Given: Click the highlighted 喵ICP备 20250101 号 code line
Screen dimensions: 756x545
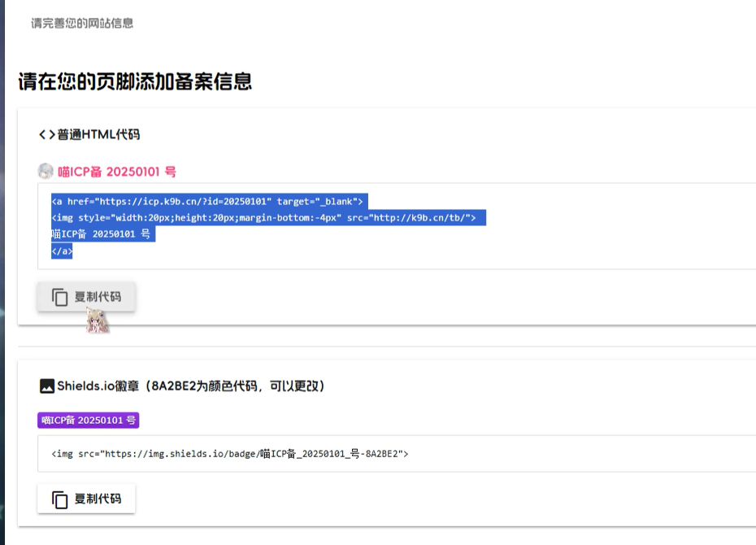Looking at the screenshot, I should (102, 234).
